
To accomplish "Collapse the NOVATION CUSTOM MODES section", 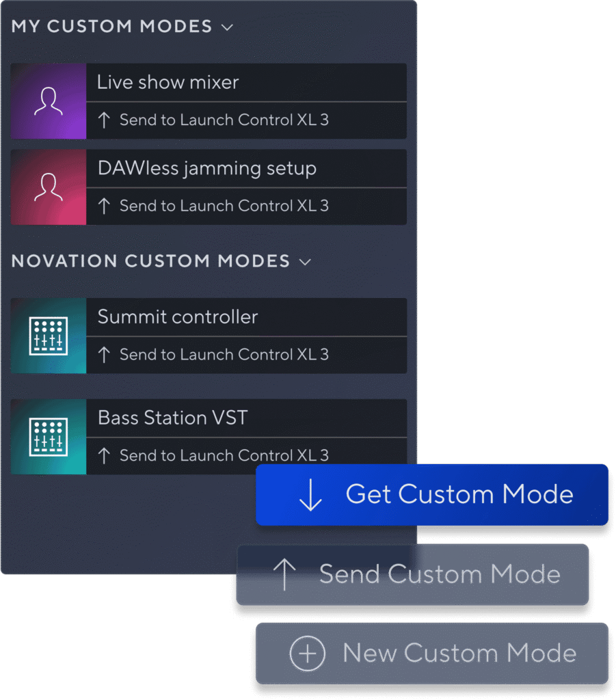I will pos(305,261).
